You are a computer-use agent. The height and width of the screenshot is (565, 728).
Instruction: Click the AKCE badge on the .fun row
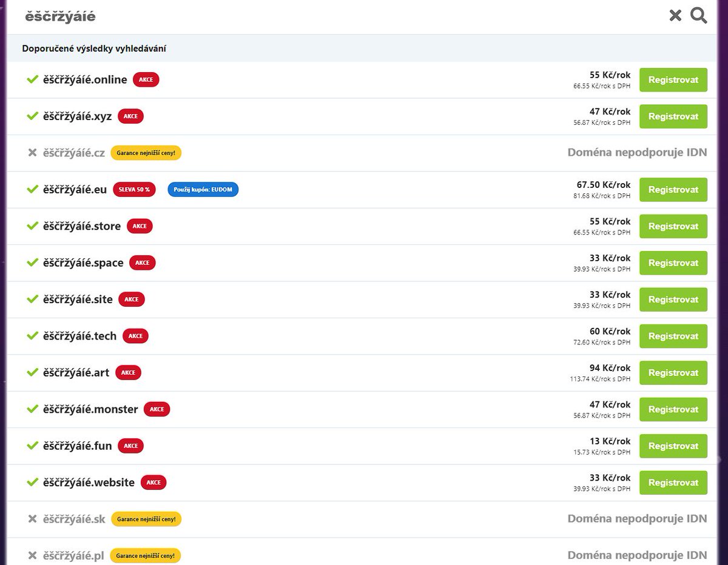tap(131, 446)
